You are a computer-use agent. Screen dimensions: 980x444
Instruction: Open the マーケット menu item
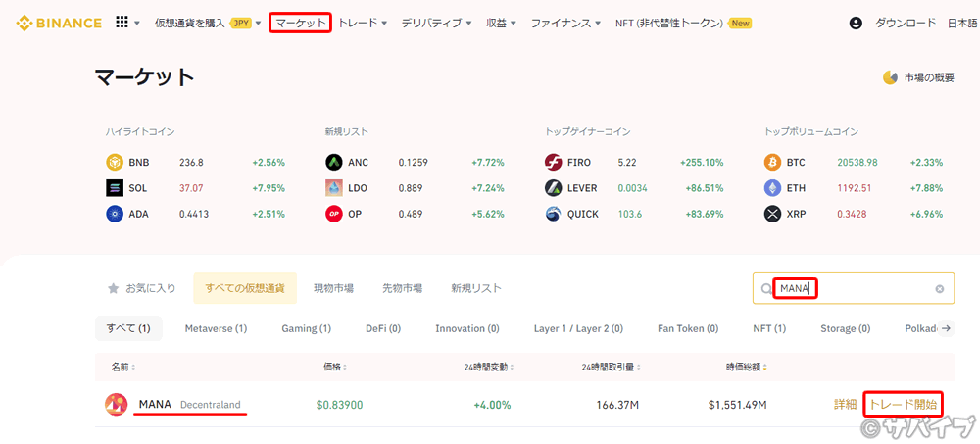pyautogui.click(x=301, y=24)
